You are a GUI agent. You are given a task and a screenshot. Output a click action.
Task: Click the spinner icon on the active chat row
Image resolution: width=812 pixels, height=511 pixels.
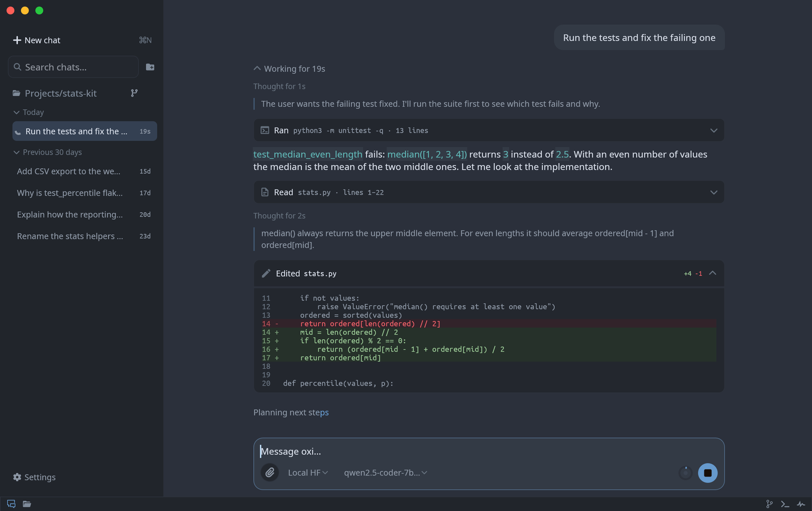point(18,132)
